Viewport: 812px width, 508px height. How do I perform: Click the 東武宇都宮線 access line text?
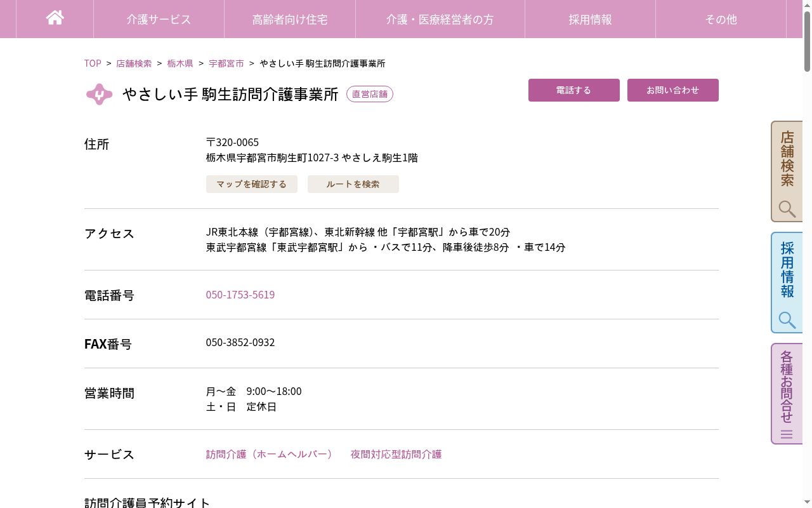386,247
